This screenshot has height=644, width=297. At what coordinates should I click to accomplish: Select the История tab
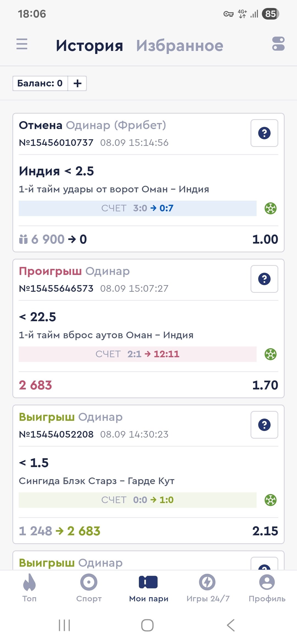tap(89, 46)
